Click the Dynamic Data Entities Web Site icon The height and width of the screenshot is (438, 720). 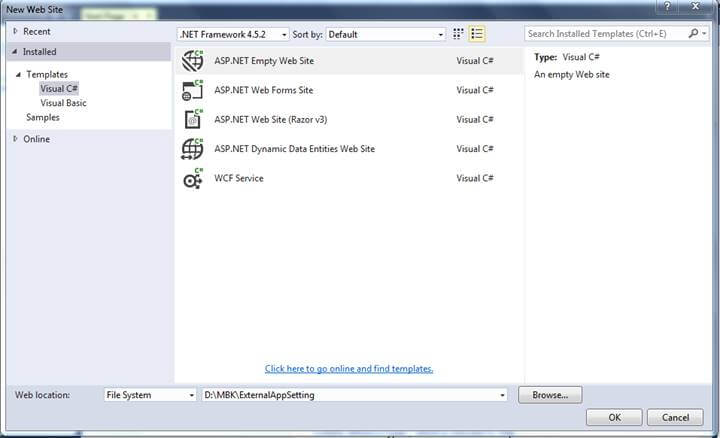[x=192, y=149]
